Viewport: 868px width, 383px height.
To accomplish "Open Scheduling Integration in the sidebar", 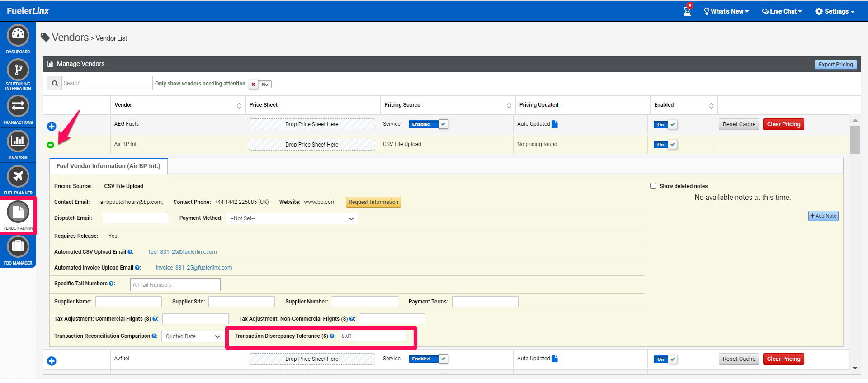I will click(x=18, y=70).
